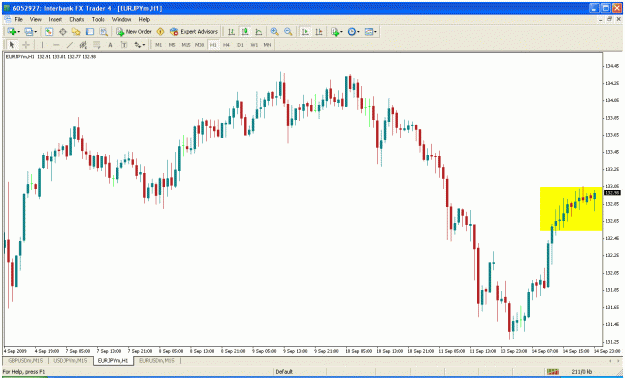Open the Arrows drawing objects icon
The width and height of the screenshot is (625, 378).
pos(138,45)
